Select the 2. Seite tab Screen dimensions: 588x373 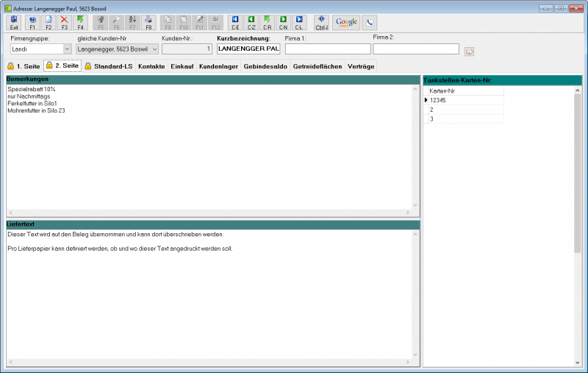[62, 65]
